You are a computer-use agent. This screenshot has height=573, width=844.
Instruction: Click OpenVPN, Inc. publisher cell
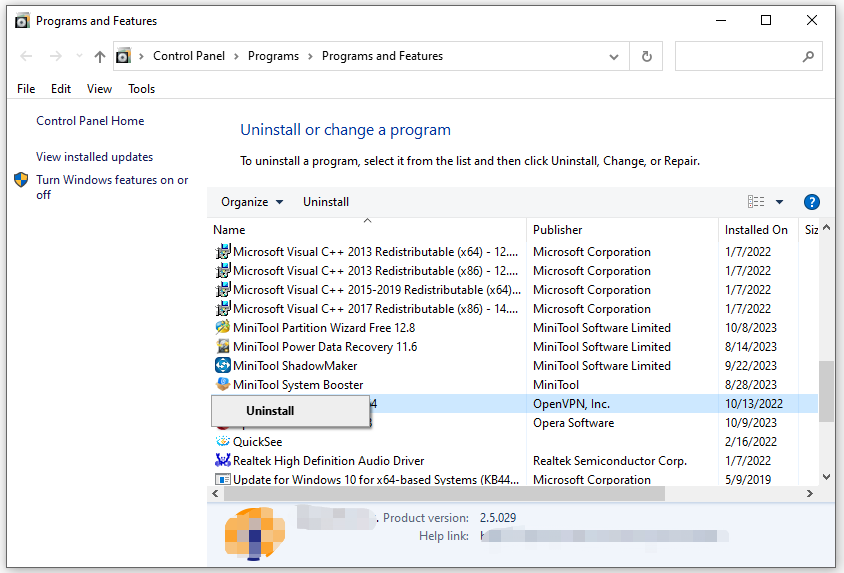[x=571, y=404]
